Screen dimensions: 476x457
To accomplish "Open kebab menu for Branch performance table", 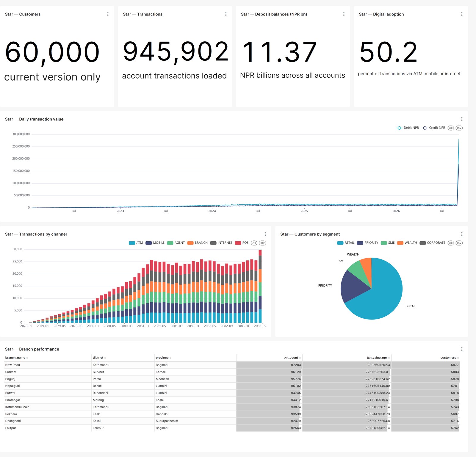I will [x=462, y=349].
